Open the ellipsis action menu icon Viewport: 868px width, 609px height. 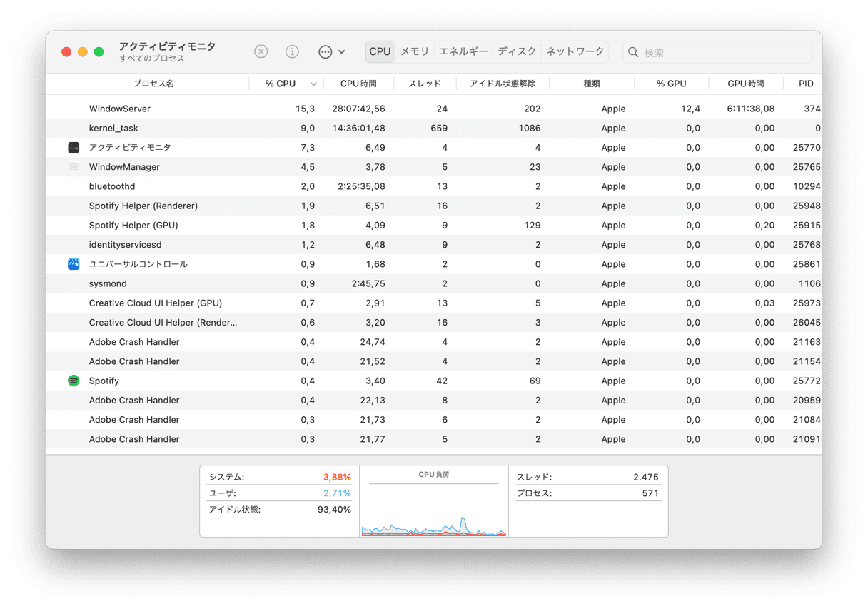click(325, 51)
